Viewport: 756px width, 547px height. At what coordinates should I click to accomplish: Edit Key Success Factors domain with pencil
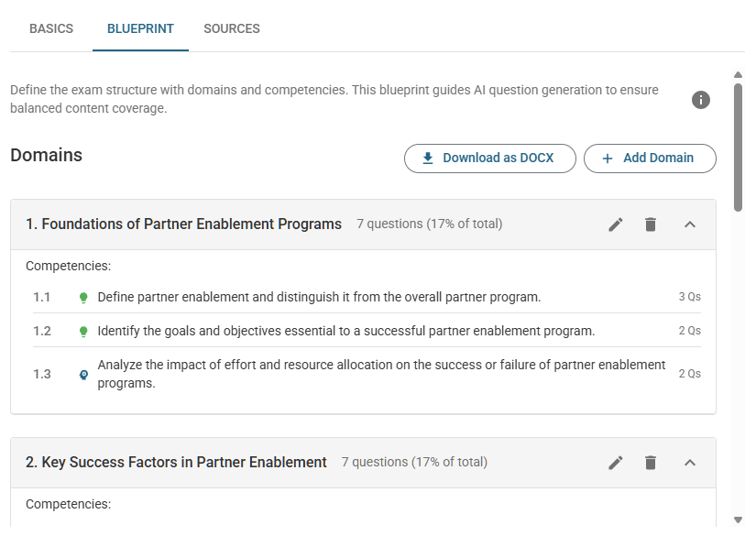click(616, 463)
